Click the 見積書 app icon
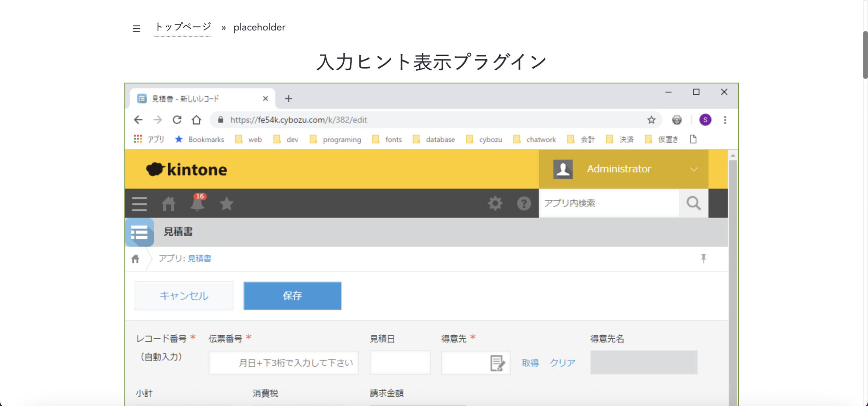The height and width of the screenshot is (406, 868). [139, 232]
